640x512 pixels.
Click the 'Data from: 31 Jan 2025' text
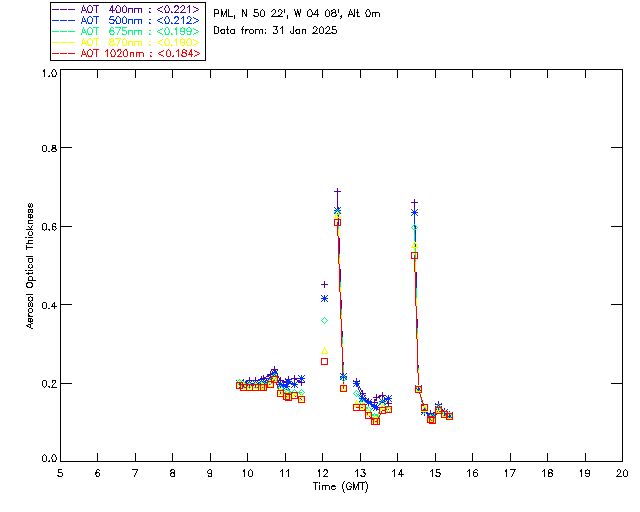275,30
